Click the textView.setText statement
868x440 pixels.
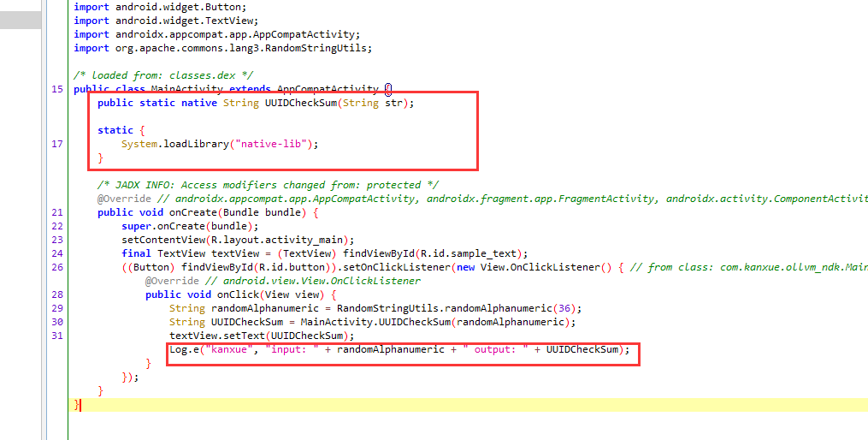pyautogui.click(x=262, y=336)
